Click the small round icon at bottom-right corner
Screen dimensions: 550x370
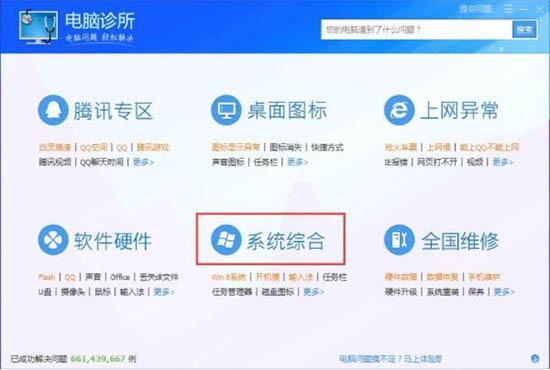[535, 358]
